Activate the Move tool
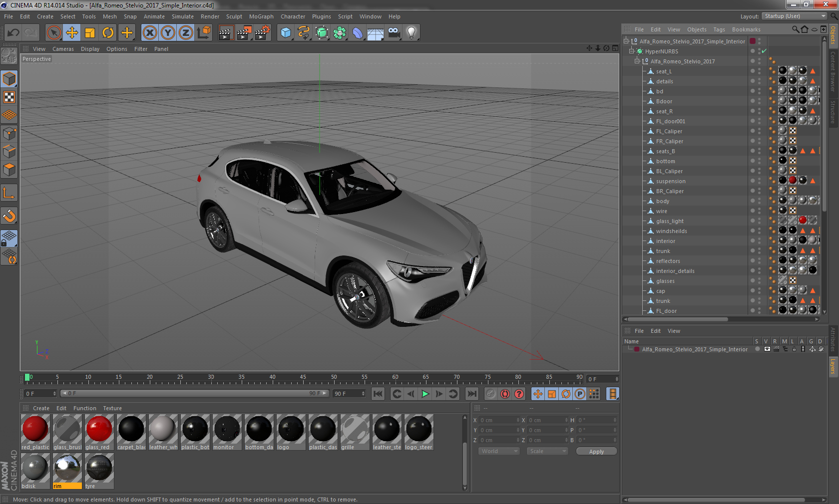Screen dimensions: 839x504 tap(72, 33)
